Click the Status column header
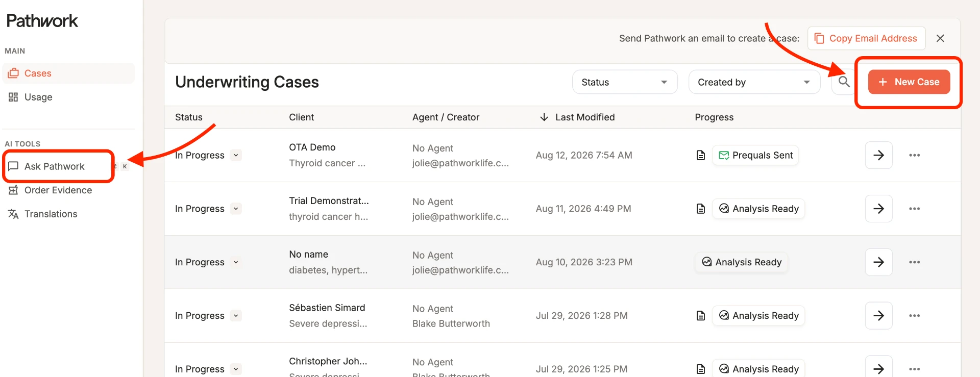Screen dimensions: 980x377 pos(189,117)
